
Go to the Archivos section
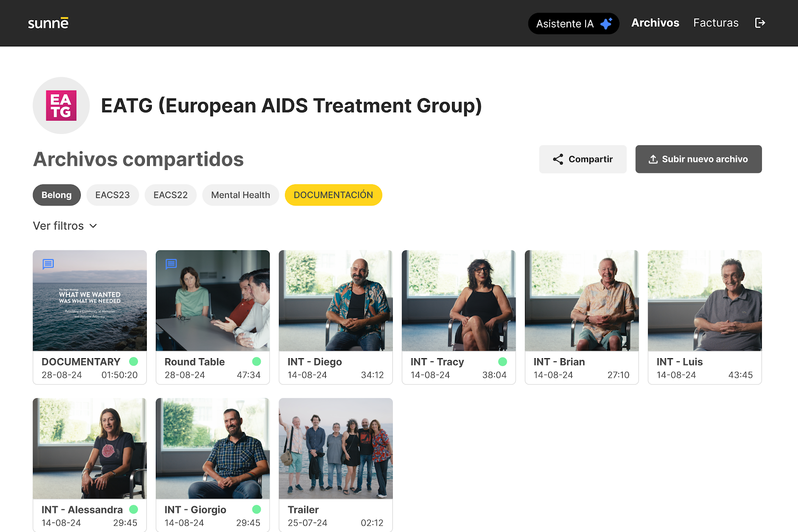click(655, 23)
